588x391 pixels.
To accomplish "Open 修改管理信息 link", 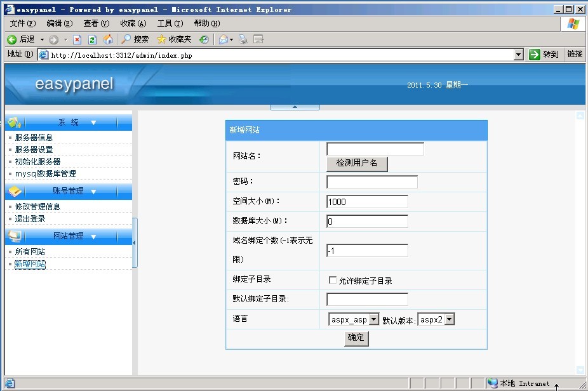I will click(x=37, y=206).
